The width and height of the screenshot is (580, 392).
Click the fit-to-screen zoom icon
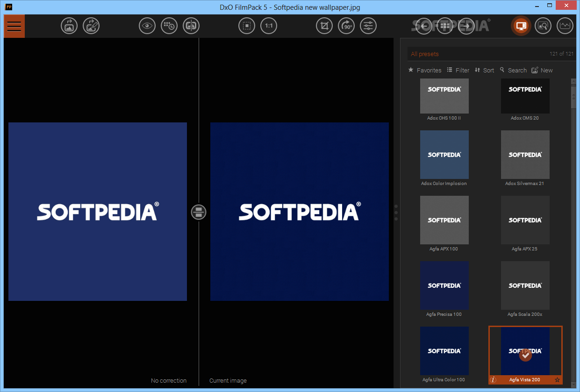(x=247, y=26)
